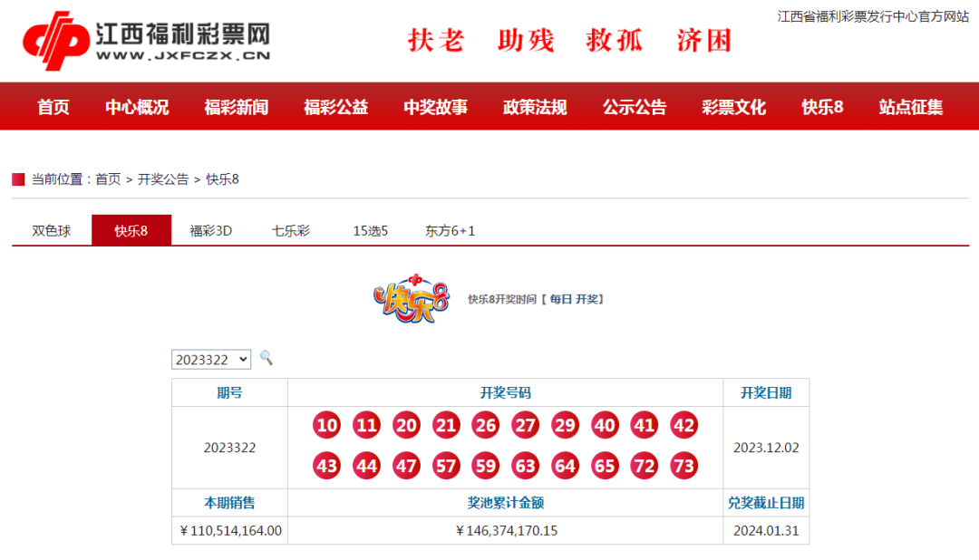Image resolution: width=979 pixels, height=560 pixels.
Task: Go to 福彩新闻 in the navigation
Action: click(236, 107)
